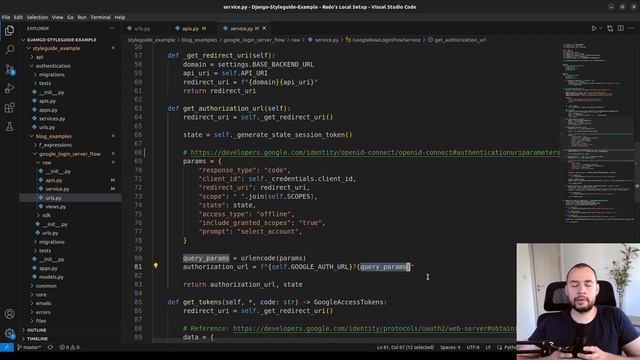640x360 pixels.
Task: Open the Manage gear menu
Action: pyautogui.click(x=9, y=333)
